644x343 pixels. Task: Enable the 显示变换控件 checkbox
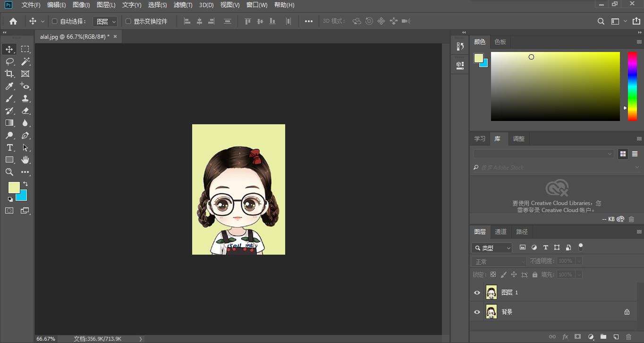[x=128, y=21]
